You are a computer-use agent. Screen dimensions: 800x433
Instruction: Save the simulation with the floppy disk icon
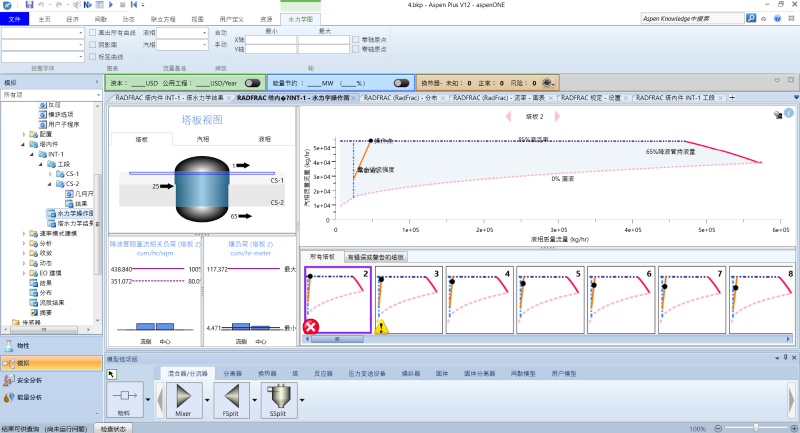point(29,5)
